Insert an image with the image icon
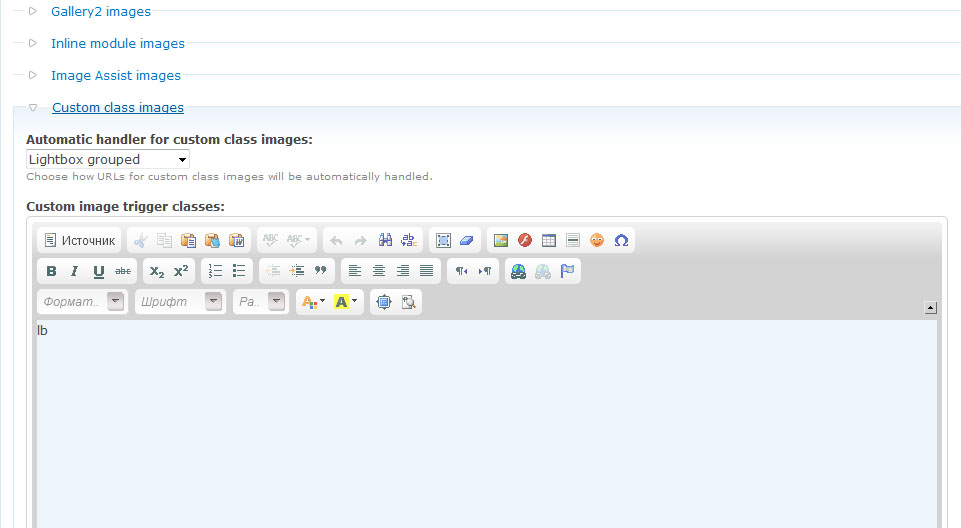Viewport: 961px width, 528px height. click(x=501, y=241)
